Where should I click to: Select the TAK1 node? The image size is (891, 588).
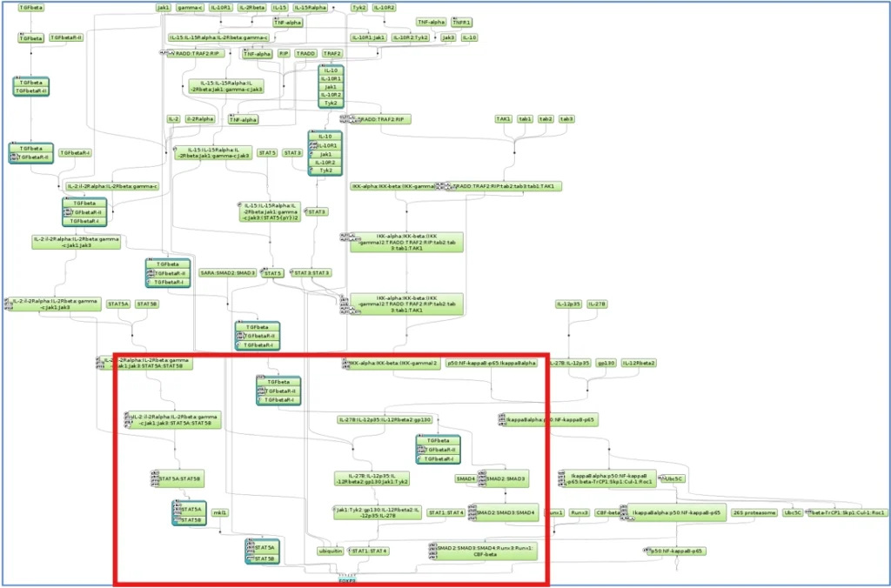503,119
